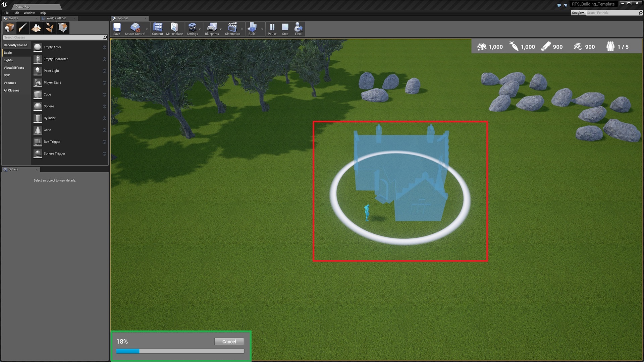Open the Geometry Editing mode

pyautogui.click(x=63, y=28)
